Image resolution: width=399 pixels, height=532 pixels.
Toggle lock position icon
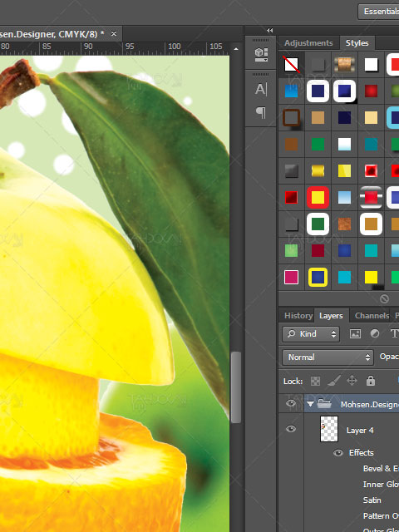(x=352, y=381)
